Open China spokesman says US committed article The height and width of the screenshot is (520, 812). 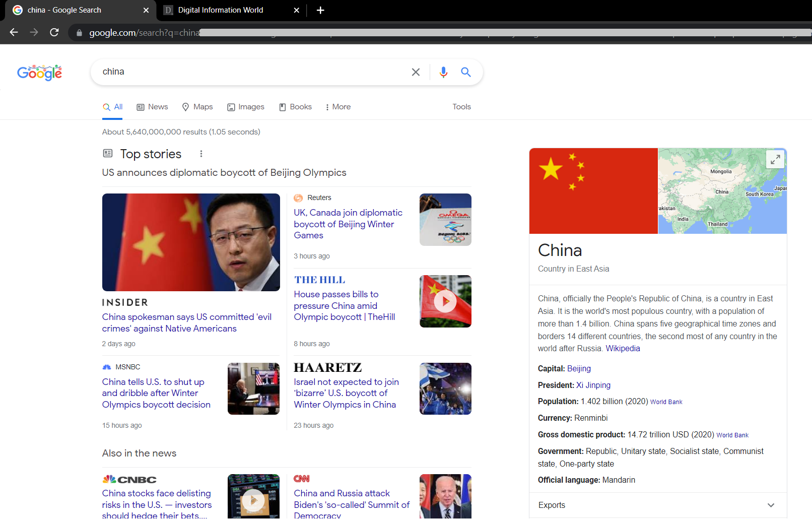[187, 322]
